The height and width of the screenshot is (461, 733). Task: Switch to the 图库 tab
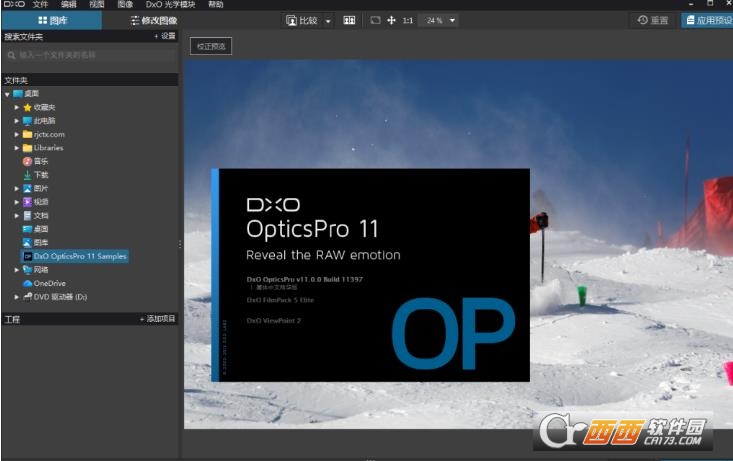(52, 21)
